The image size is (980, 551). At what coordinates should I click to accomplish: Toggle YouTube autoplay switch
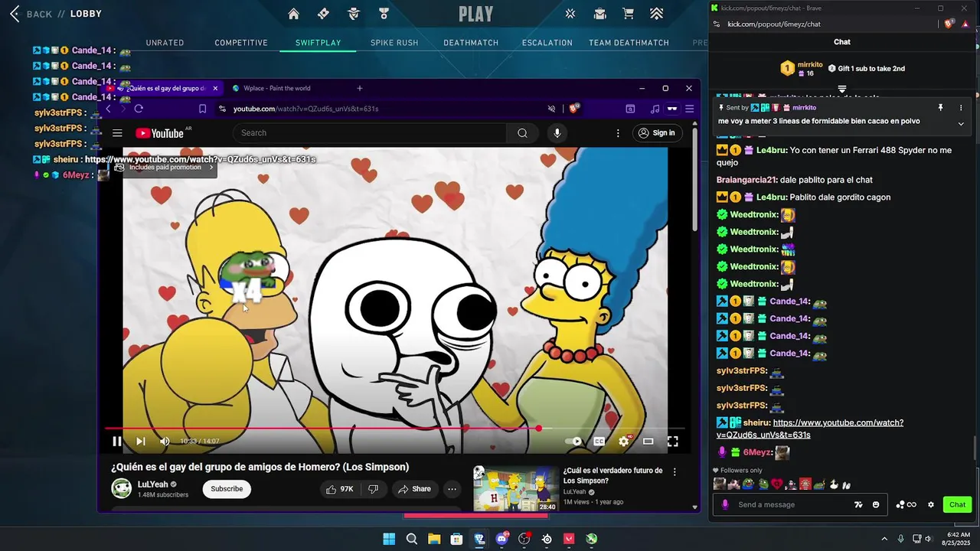[573, 442]
